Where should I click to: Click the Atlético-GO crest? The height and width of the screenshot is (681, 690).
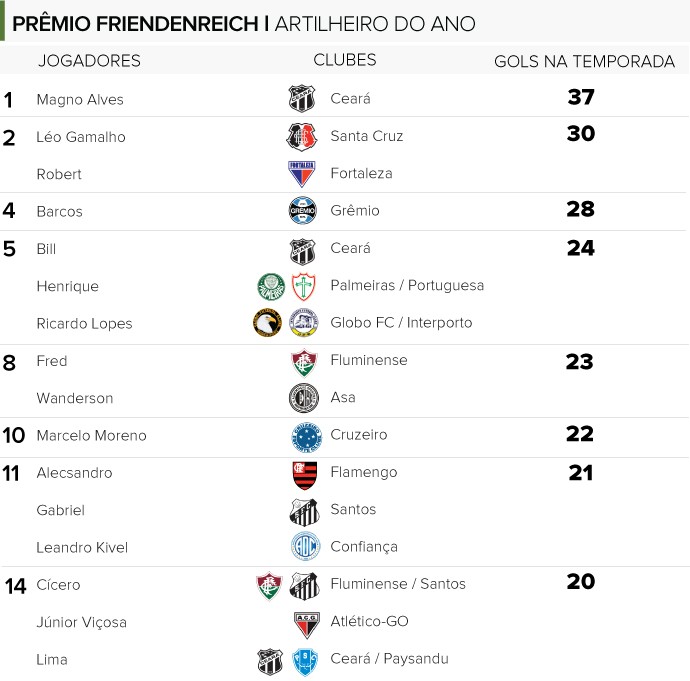pos(307,625)
